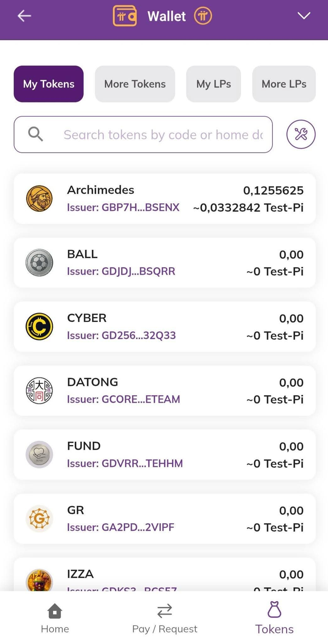Screen dimensions: 328x644
Task: Tap the FUND token icon
Action: 39,454
